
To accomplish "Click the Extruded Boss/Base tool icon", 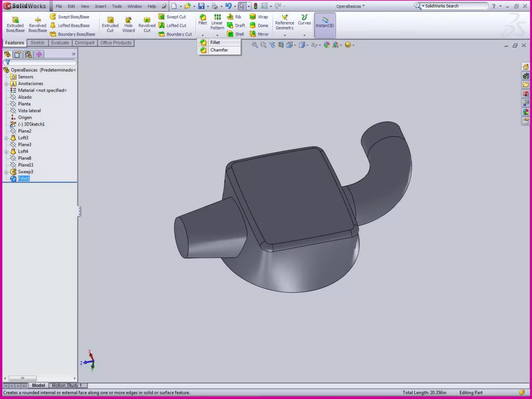I will click(15, 20).
